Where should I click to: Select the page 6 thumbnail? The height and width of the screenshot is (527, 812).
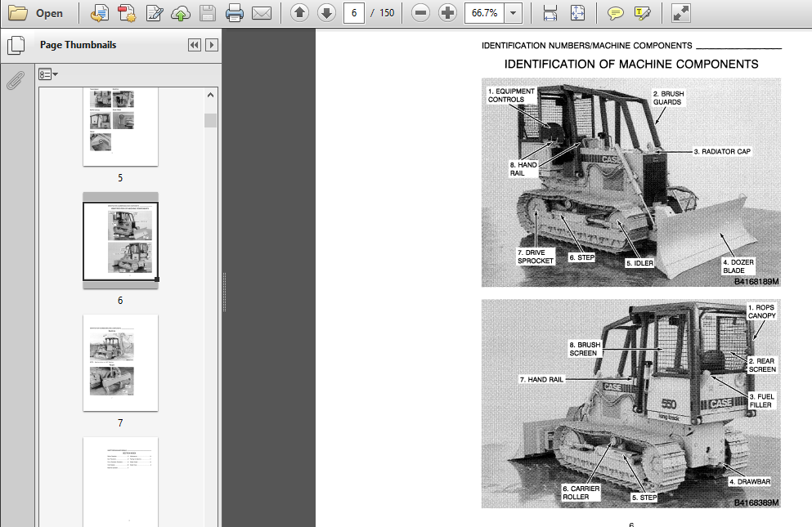pos(121,241)
